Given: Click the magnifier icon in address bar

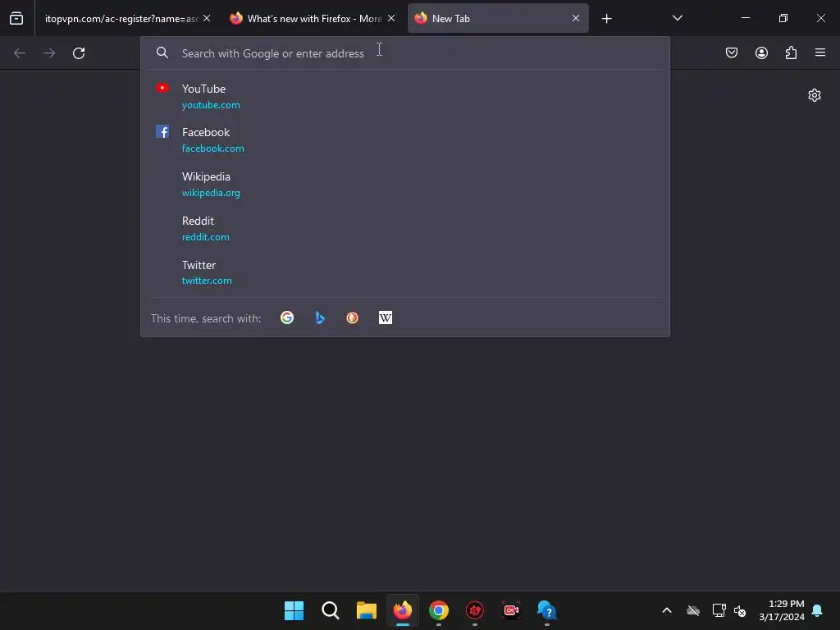Looking at the screenshot, I should (x=162, y=52).
